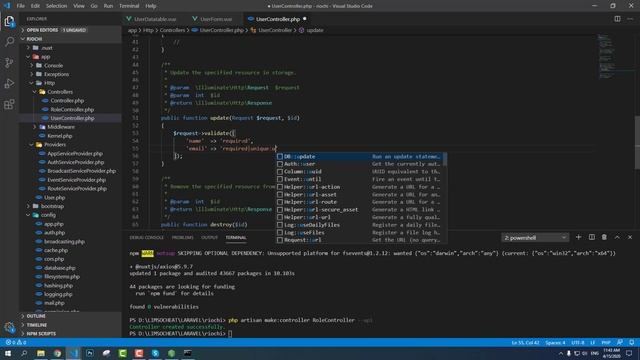
Task: Switch to the Problems panel tab
Action: tap(182, 237)
